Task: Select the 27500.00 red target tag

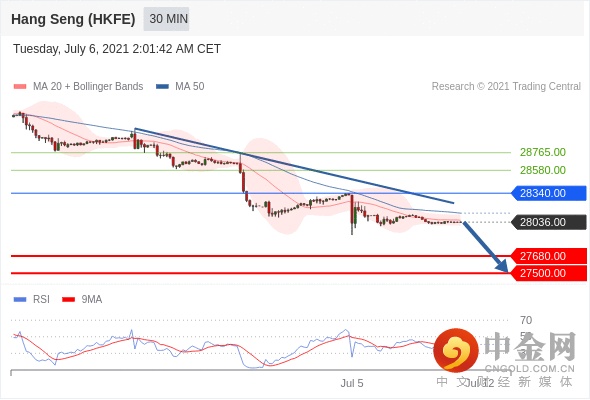Action: (x=549, y=273)
